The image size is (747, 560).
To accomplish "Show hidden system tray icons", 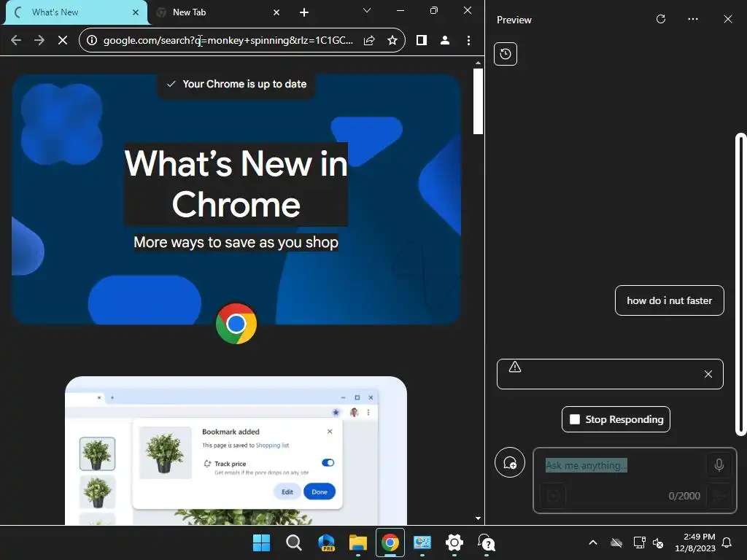I will (593, 542).
